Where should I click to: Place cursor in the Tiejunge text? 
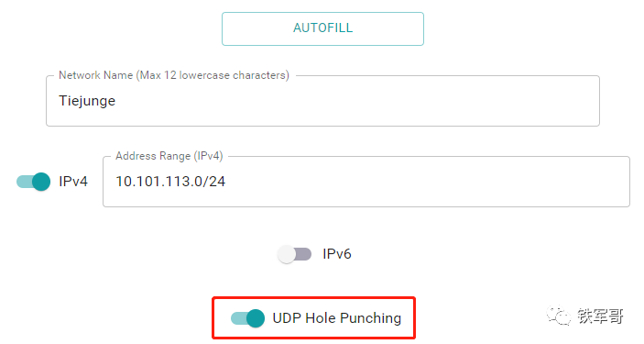coord(87,101)
